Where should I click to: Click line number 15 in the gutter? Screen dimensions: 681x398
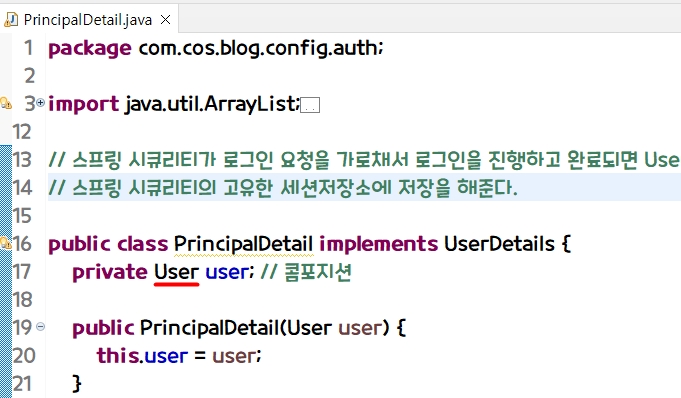[22, 216]
